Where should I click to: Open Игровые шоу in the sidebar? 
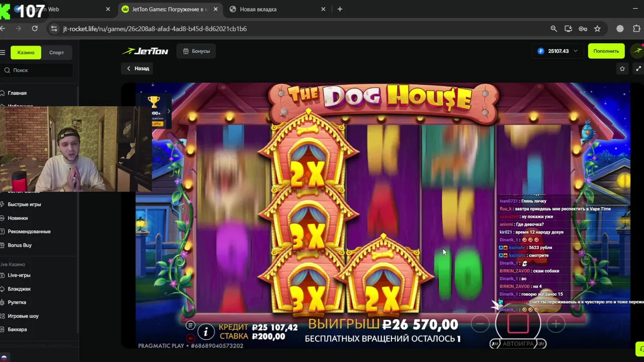[x=23, y=316]
